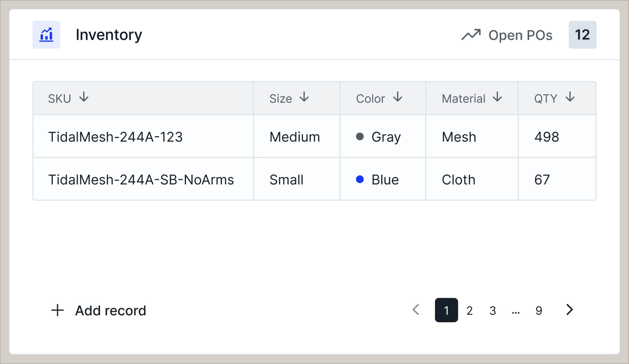Click the plus icon next to Add record
Screen dimensions: 629x364
point(57,310)
